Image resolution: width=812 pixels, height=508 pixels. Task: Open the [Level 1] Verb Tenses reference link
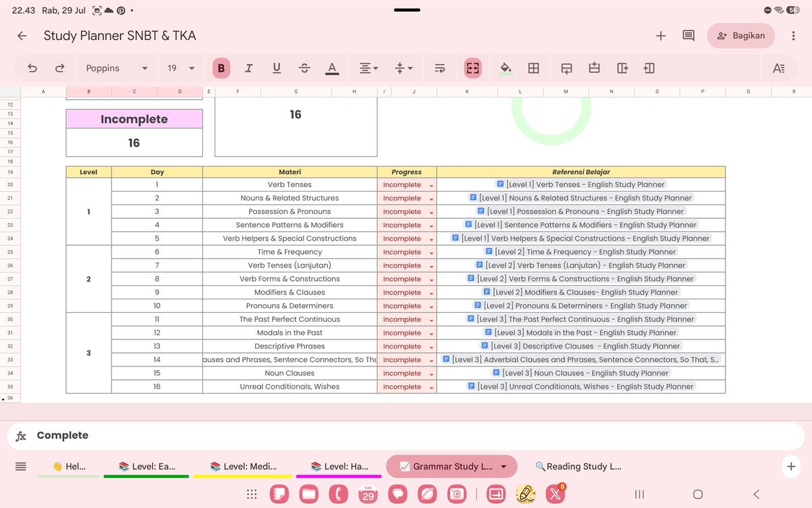pyautogui.click(x=581, y=184)
